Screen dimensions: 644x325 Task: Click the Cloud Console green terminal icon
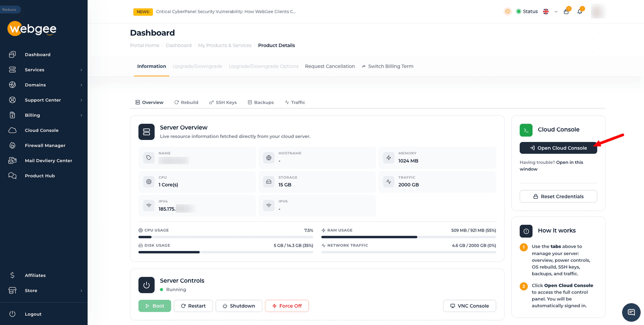(526, 130)
